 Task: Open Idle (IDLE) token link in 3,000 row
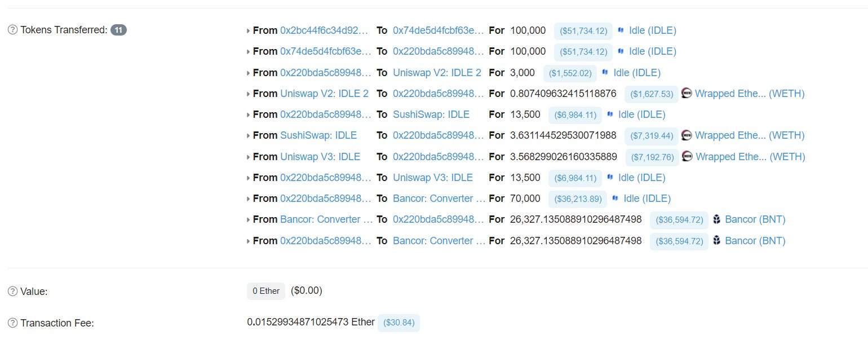637,73
